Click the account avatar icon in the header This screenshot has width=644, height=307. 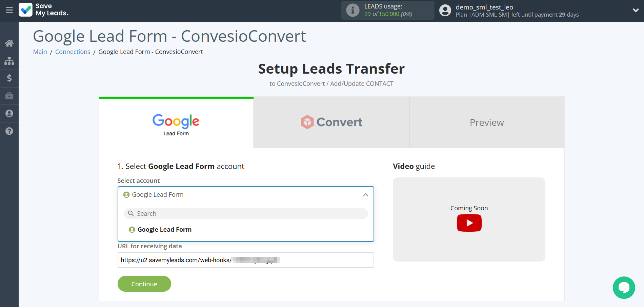(445, 10)
